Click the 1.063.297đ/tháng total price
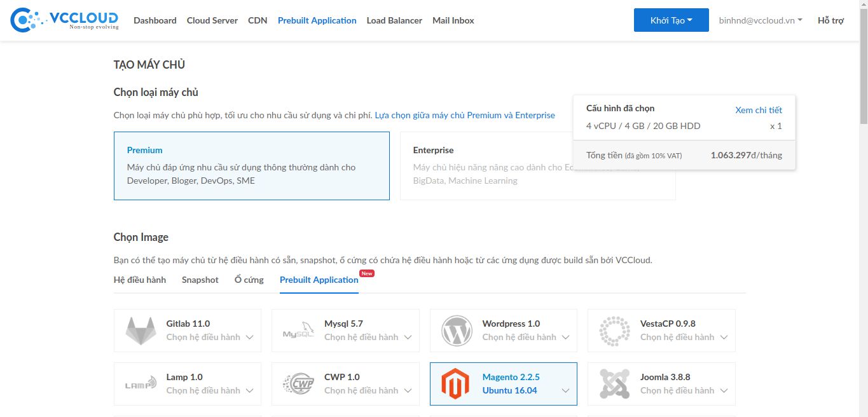The width and height of the screenshot is (868, 417). 747,155
